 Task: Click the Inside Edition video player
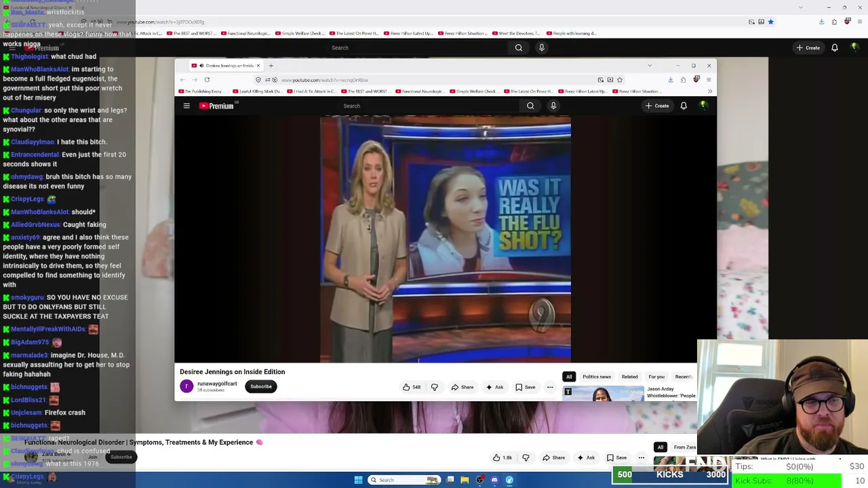pos(446,239)
